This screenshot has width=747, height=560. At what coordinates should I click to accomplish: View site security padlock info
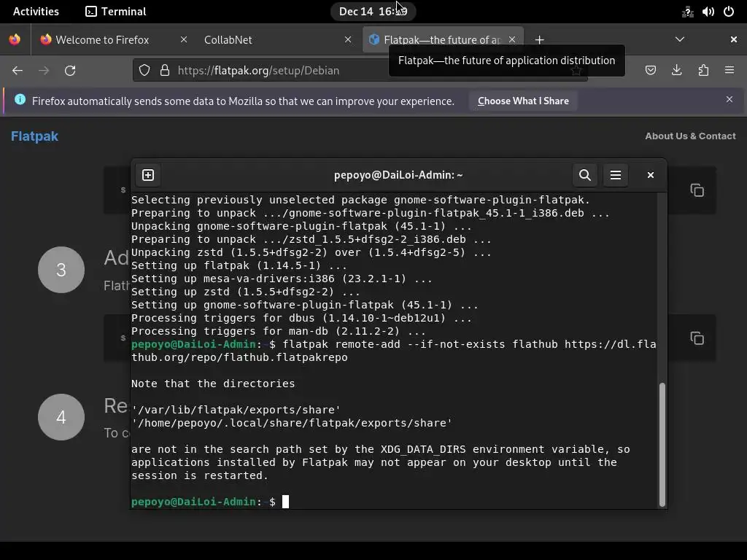click(165, 71)
